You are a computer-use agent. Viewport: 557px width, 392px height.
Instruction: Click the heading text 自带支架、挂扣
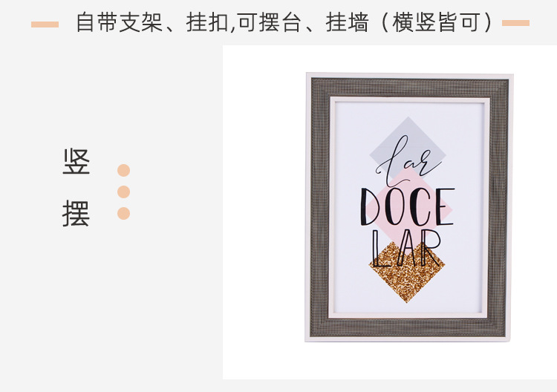(x=153, y=22)
